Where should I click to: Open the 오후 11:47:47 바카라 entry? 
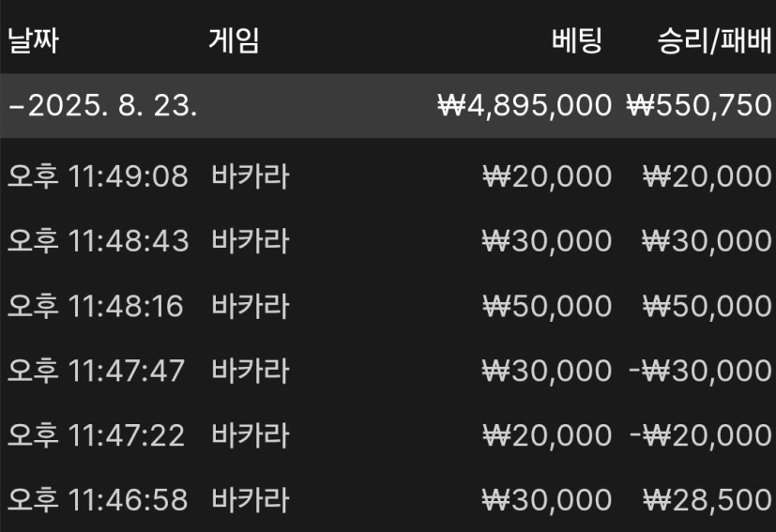388,371
